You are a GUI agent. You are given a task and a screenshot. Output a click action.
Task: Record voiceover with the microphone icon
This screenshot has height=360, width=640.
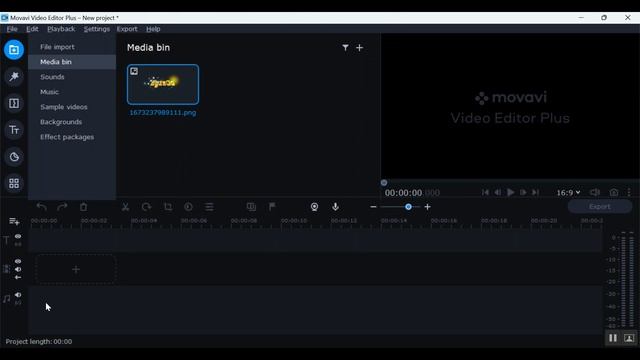335,207
